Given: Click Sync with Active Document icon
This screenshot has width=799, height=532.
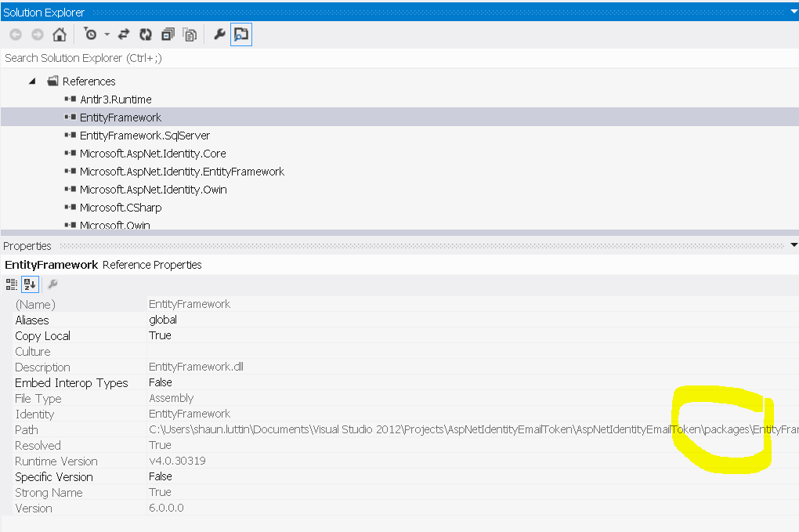Looking at the screenshot, I should tap(123, 34).
